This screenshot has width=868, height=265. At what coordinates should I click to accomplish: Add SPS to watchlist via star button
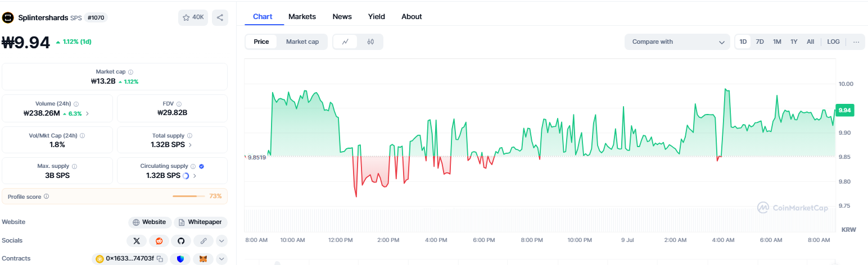click(x=193, y=17)
